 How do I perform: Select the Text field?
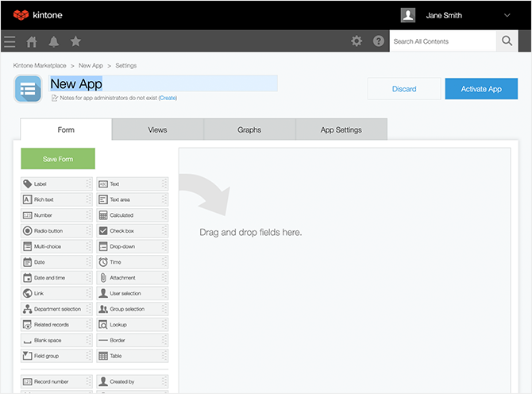[x=133, y=184]
